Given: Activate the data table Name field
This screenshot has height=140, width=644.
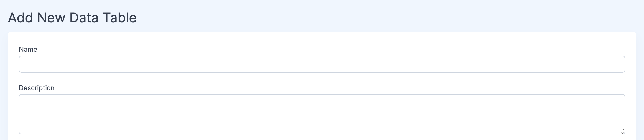Looking at the screenshot, I should coord(322,64).
